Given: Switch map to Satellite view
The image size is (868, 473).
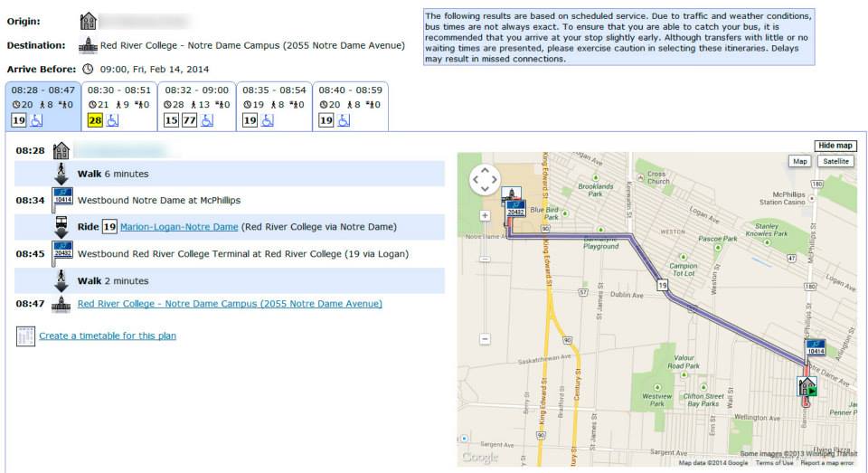Looking at the screenshot, I should (x=835, y=161).
